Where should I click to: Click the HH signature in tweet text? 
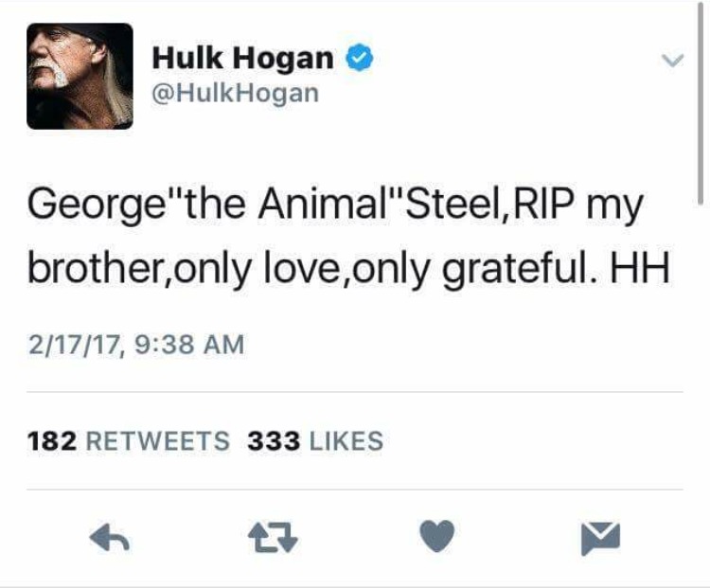[x=639, y=268]
